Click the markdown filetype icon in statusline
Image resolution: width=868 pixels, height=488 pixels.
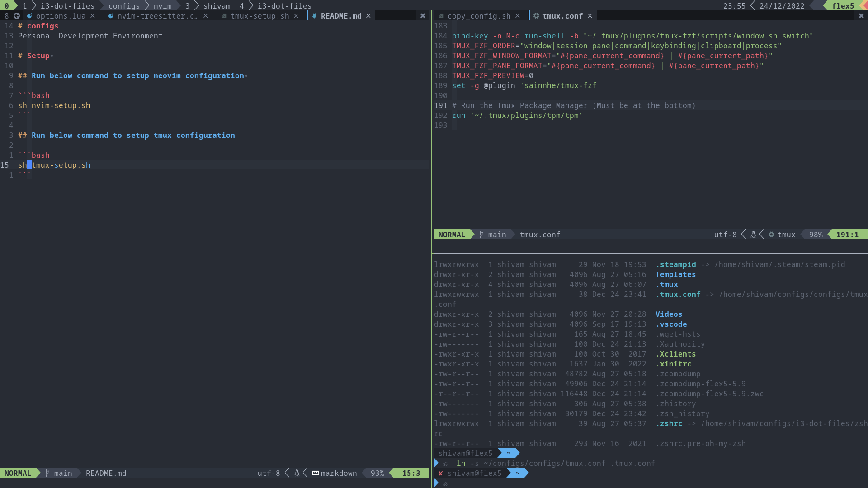coord(316,473)
